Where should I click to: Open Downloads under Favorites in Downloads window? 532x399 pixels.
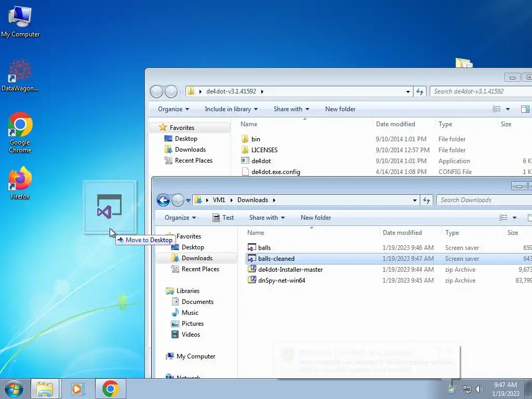point(197,258)
